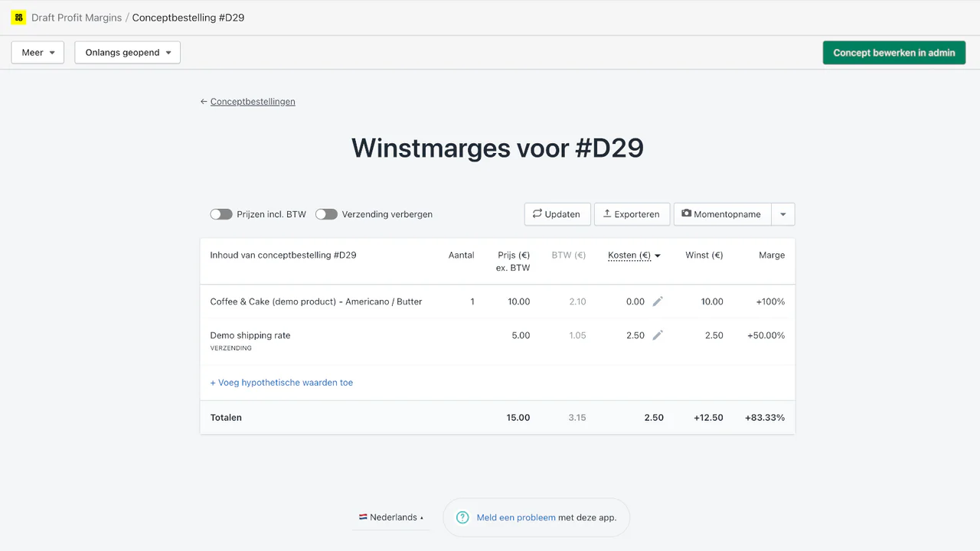This screenshot has height=551, width=980.
Task: Click Meld een probleem link
Action: click(516, 517)
